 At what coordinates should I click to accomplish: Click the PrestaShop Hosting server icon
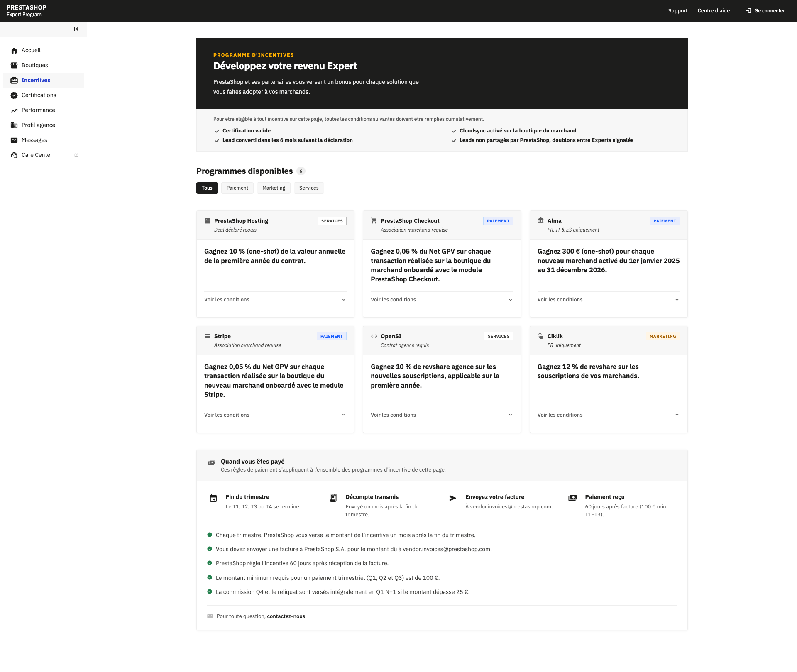[208, 221]
